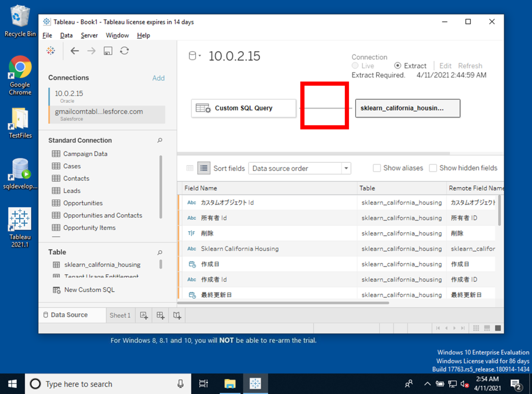Click New Custom SQL item
The height and width of the screenshot is (394, 532).
click(x=84, y=290)
